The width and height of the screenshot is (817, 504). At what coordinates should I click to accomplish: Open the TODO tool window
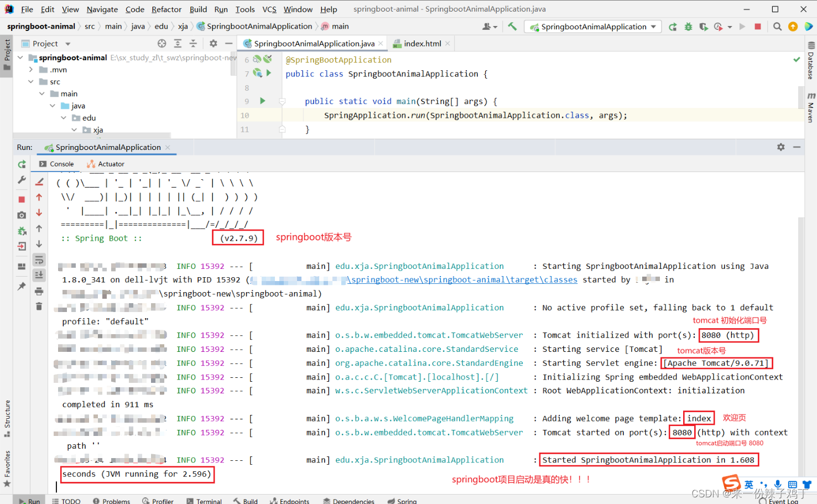66,501
